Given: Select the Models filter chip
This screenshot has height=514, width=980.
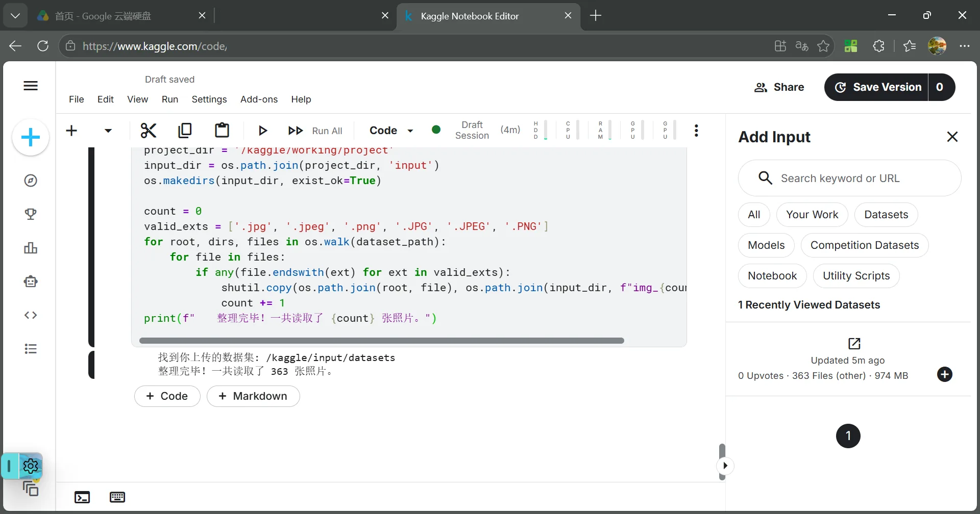Looking at the screenshot, I should 766,245.
